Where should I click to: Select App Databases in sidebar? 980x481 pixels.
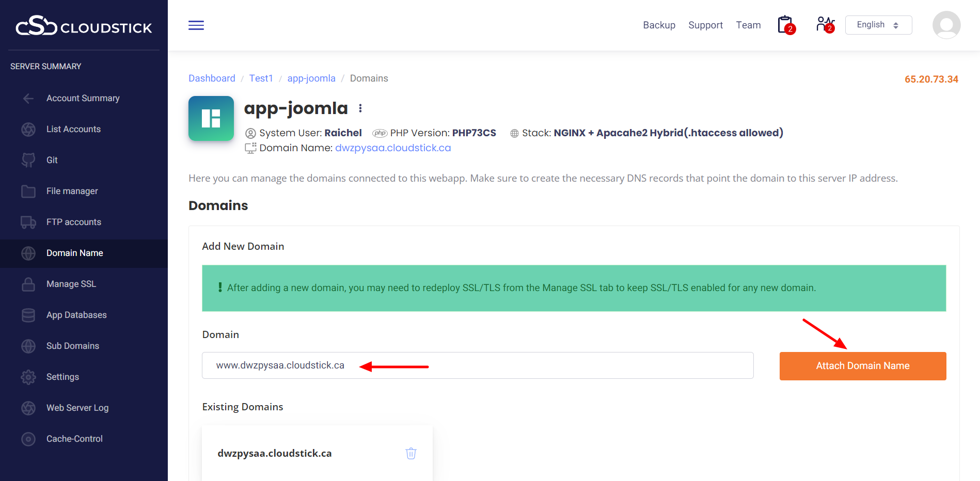(76, 315)
